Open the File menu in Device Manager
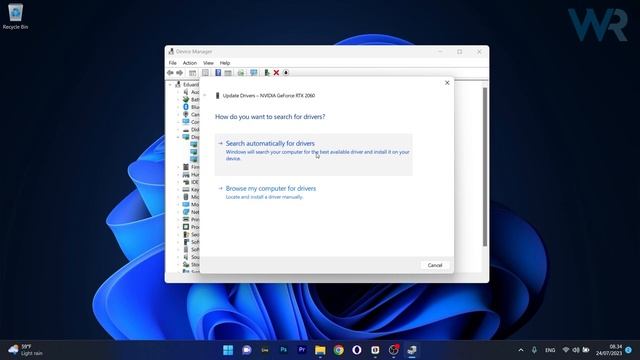This screenshot has height=360, width=640. coord(173,63)
